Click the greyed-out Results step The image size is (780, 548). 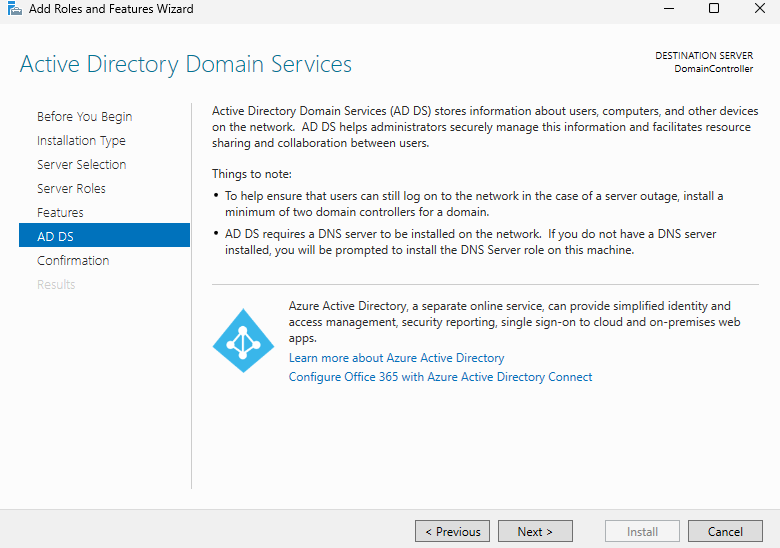click(56, 285)
